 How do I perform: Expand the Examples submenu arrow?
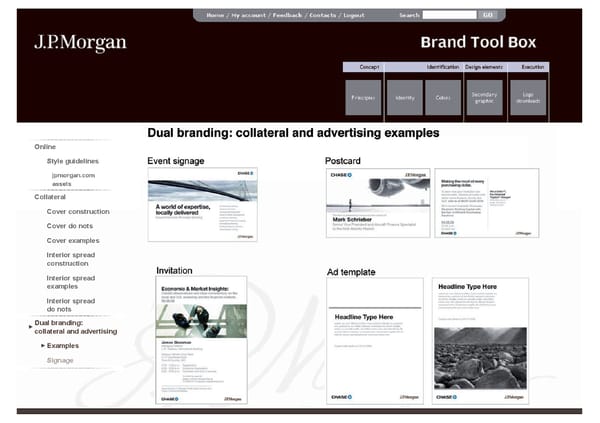click(43, 345)
